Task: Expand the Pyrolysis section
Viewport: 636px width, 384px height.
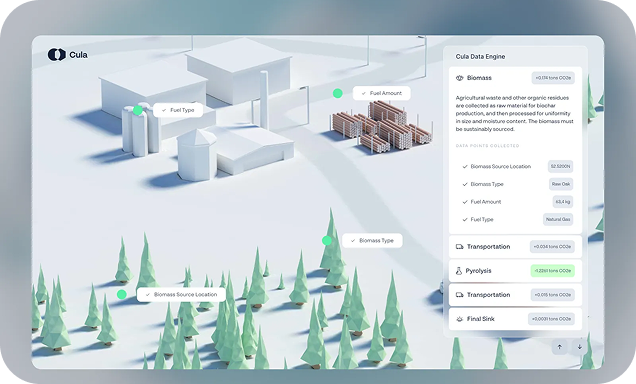Action: [x=515, y=270]
